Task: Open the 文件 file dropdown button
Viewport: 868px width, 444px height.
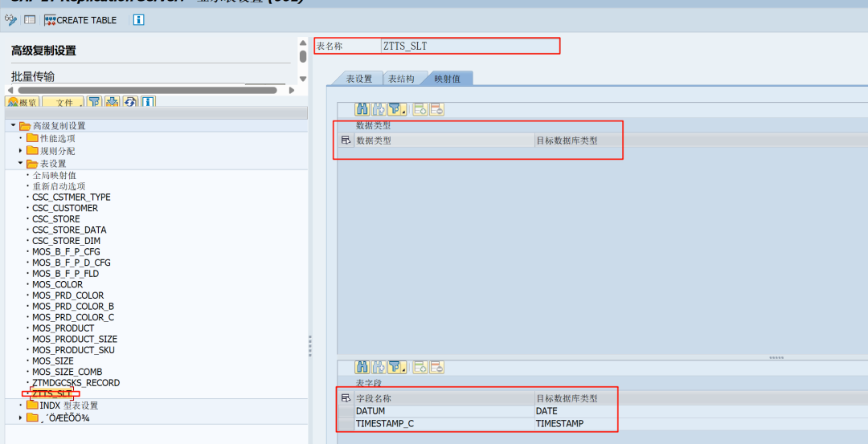Action: click(63, 102)
